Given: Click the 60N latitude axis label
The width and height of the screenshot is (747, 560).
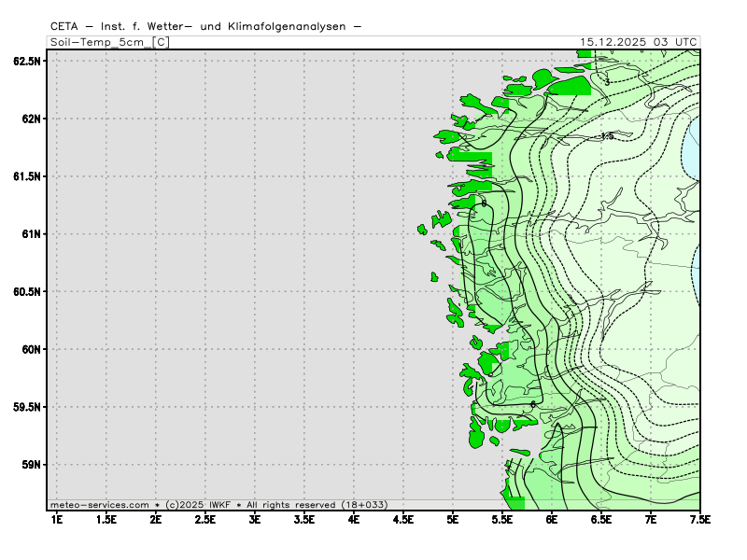Looking at the screenshot, I should 30,349.
